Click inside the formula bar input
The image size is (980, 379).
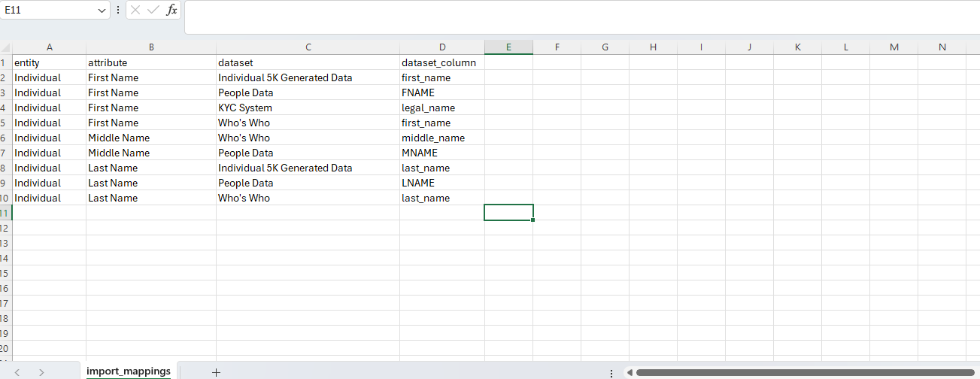coord(579,17)
